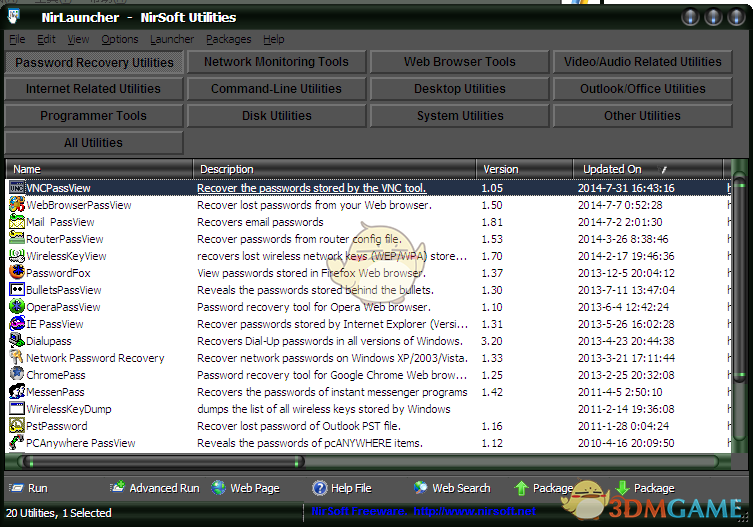The height and width of the screenshot is (527, 753).
Task: Switch to Other Utilities category
Action: click(643, 116)
